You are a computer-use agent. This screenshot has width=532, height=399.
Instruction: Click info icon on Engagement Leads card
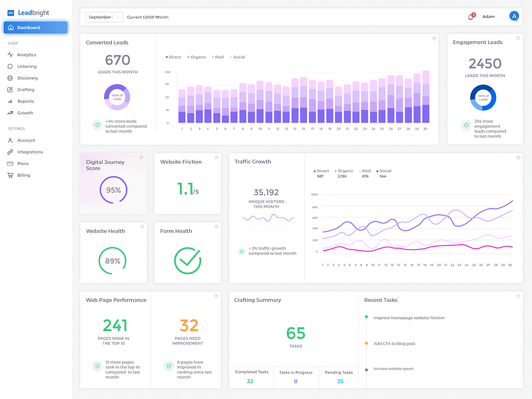[518, 39]
